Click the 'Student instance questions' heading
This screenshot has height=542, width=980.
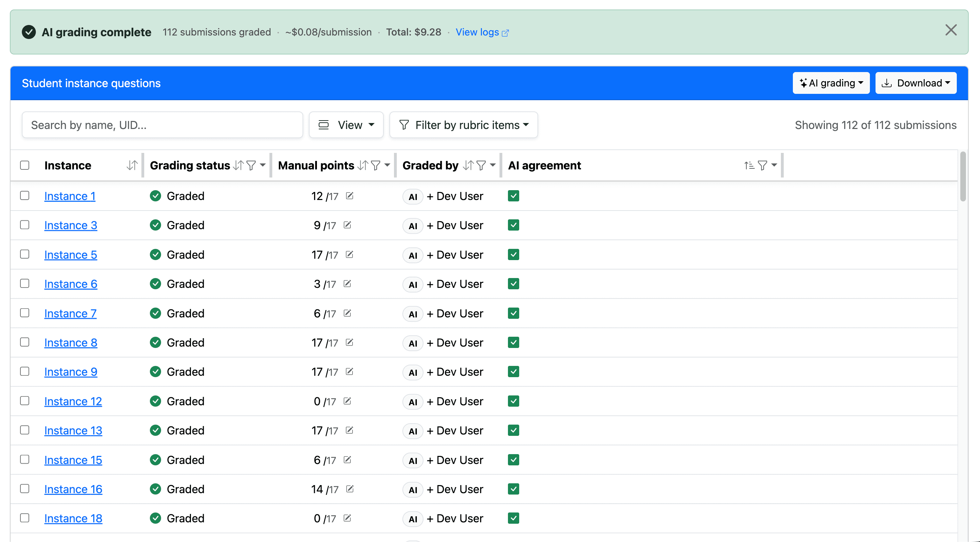[91, 83]
